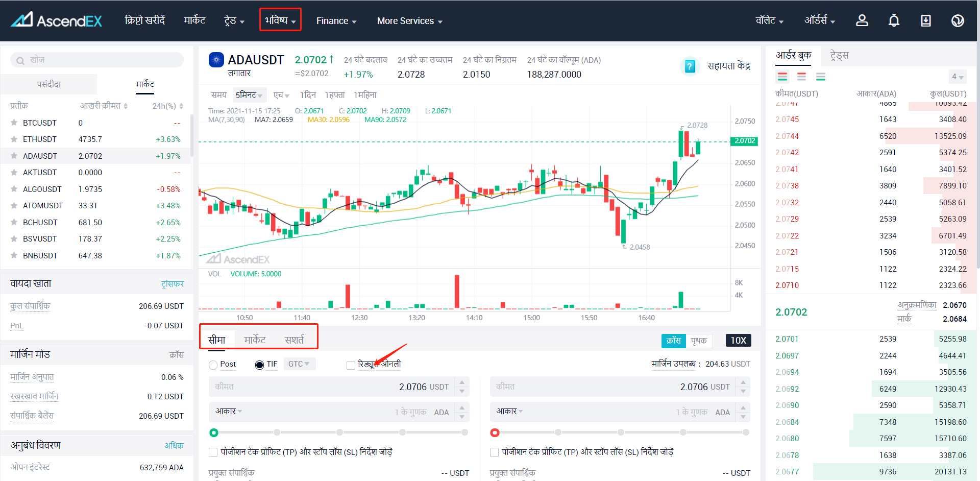The width and height of the screenshot is (980, 481).
Task: Expand the भविष्य futures dropdown menu
Action: point(280,20)
